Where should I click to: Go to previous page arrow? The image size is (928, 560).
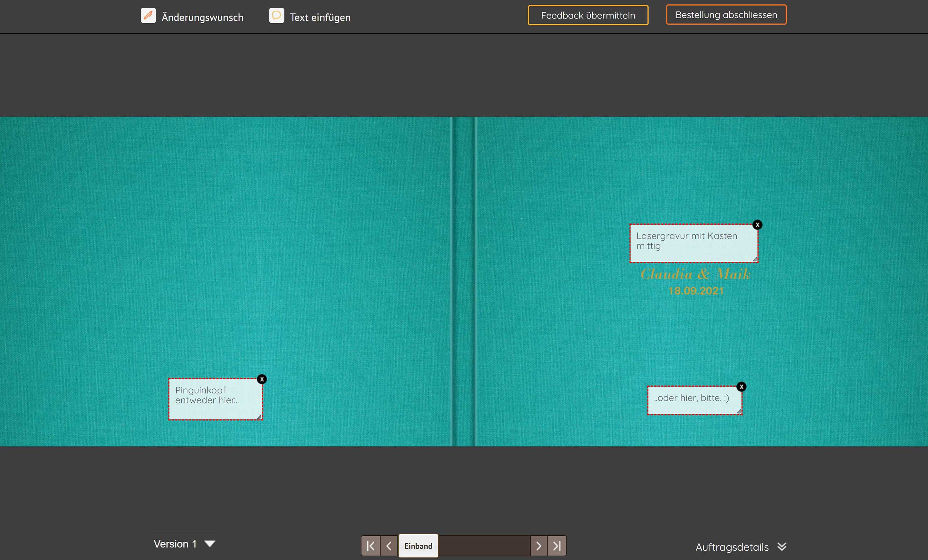tap(389, 546)
